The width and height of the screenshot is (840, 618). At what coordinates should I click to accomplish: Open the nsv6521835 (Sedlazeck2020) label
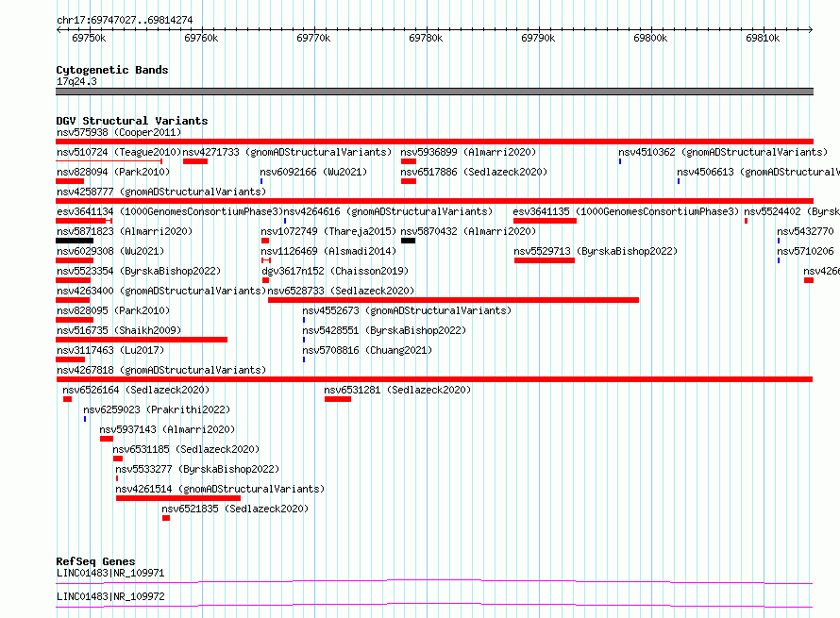[235, 509]
